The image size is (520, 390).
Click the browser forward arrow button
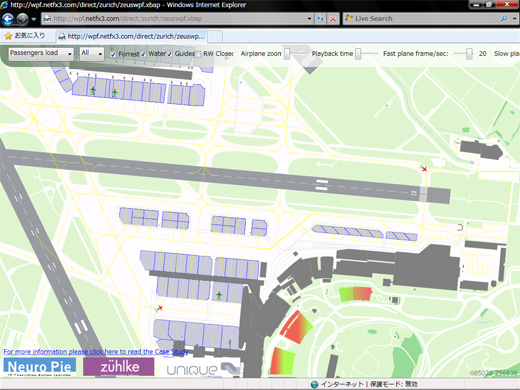pos(22,19)
